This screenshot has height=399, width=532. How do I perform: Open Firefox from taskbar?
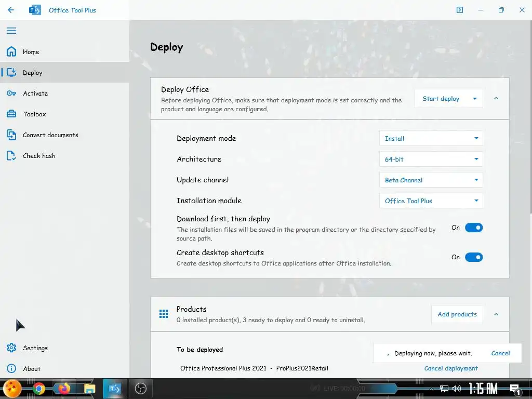pos(63,389)
